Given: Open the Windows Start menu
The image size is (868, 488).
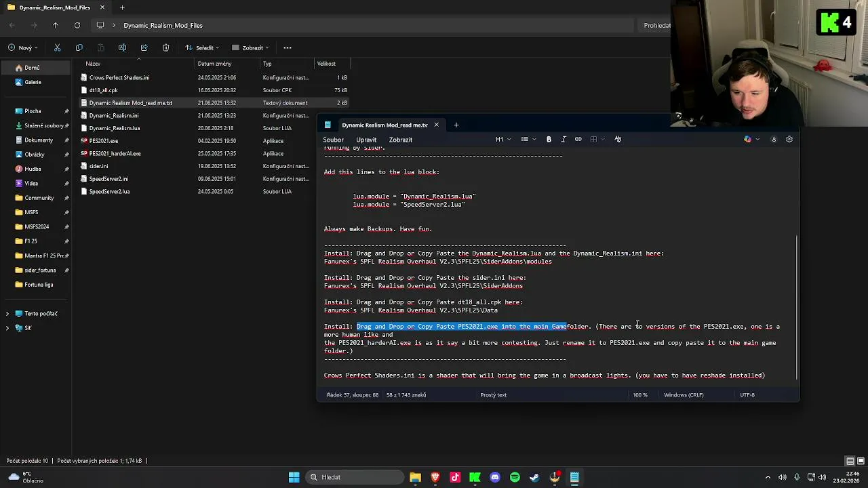Looking at the screenshot, I should click(x=294, y=477).
